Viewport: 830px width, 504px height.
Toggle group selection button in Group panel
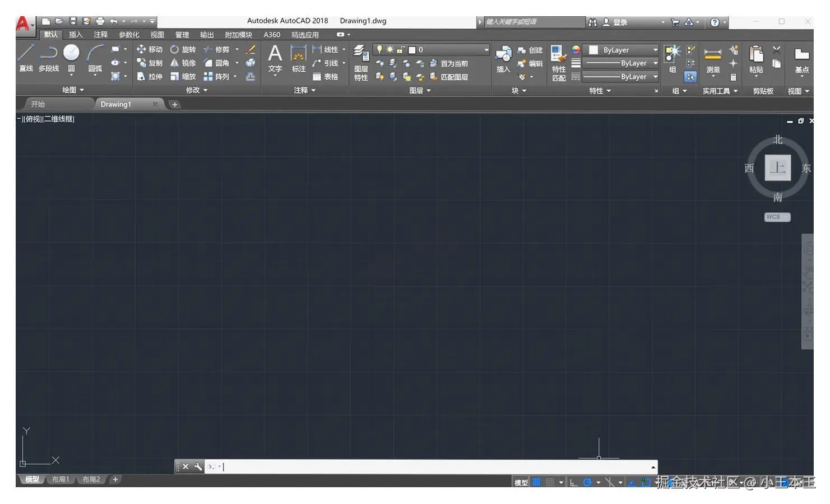click(690, 77)
